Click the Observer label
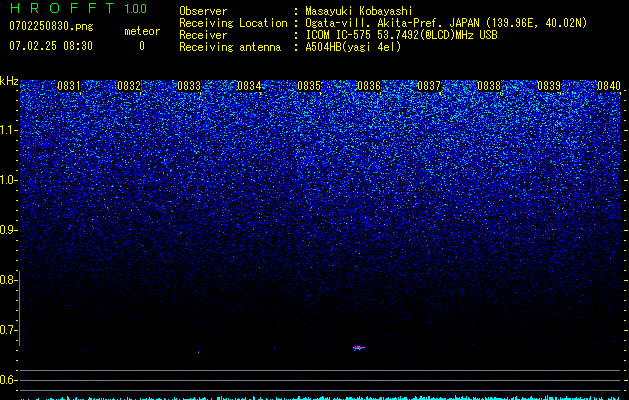 (x=203, y=11)
